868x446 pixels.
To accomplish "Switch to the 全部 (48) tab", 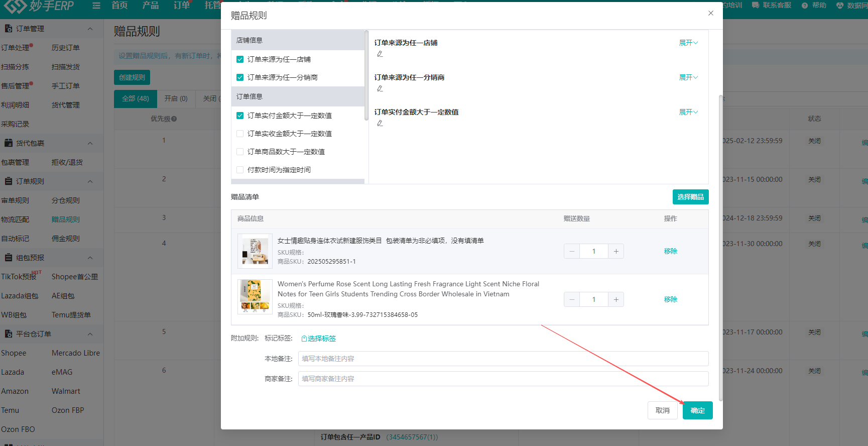I will [136, 99].
